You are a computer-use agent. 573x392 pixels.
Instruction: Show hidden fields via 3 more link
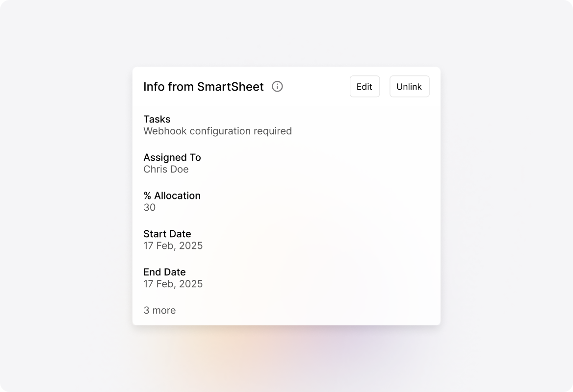coord(159,310)
